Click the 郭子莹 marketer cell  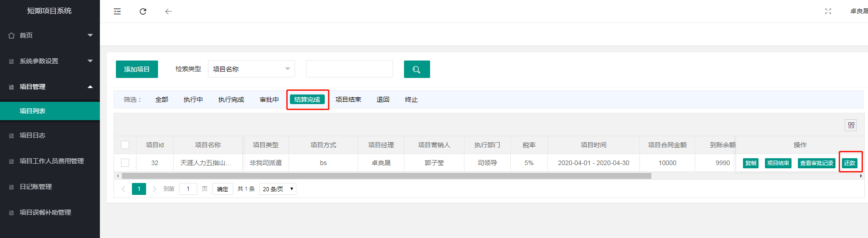pos(434,163)
